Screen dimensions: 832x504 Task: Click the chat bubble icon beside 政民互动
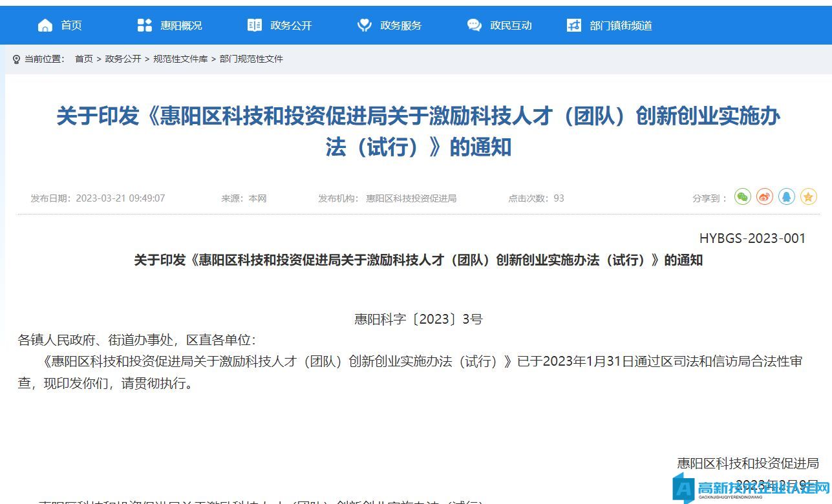pos(475,25)
